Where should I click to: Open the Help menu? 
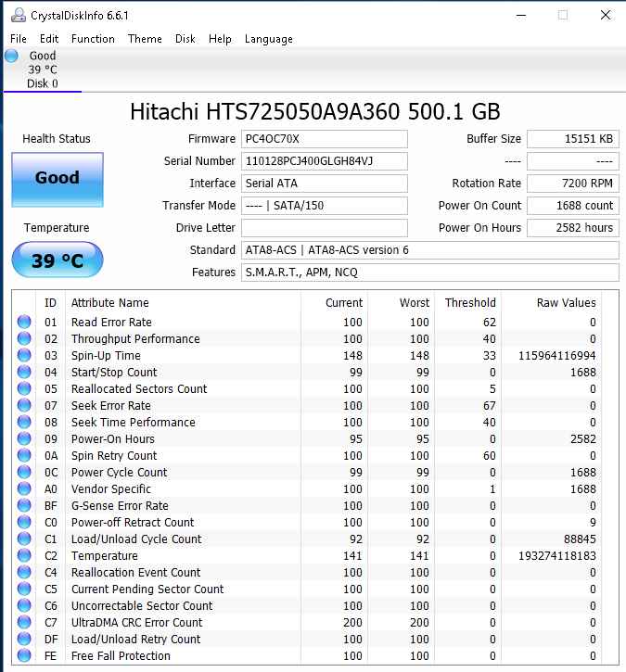pos(220,39)
